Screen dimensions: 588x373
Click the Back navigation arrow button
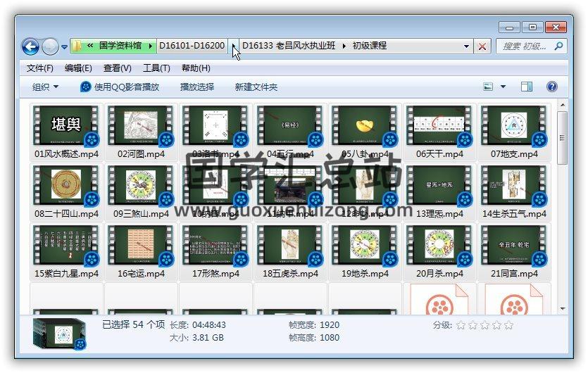[30, 46]
